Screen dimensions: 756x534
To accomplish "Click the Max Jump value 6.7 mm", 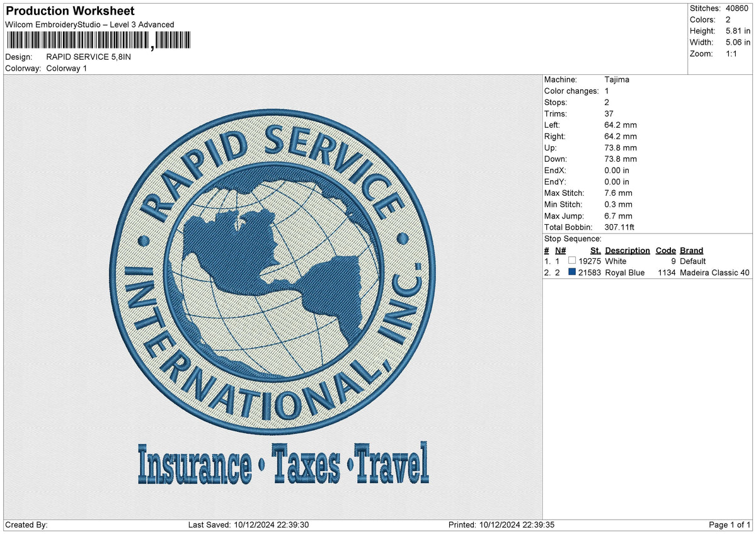I will click(x=618, y=215).
